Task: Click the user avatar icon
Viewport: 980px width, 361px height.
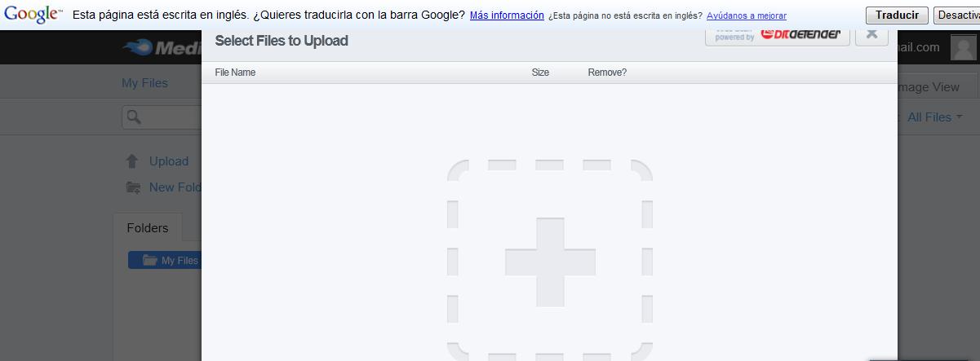Action: pyautogui.click(x=964, y=47)
